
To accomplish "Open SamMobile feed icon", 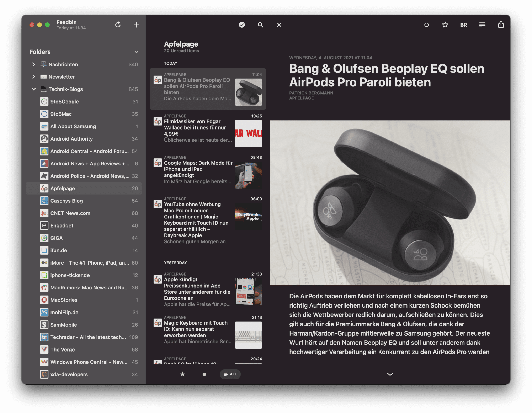I will [x=44, y=325].
